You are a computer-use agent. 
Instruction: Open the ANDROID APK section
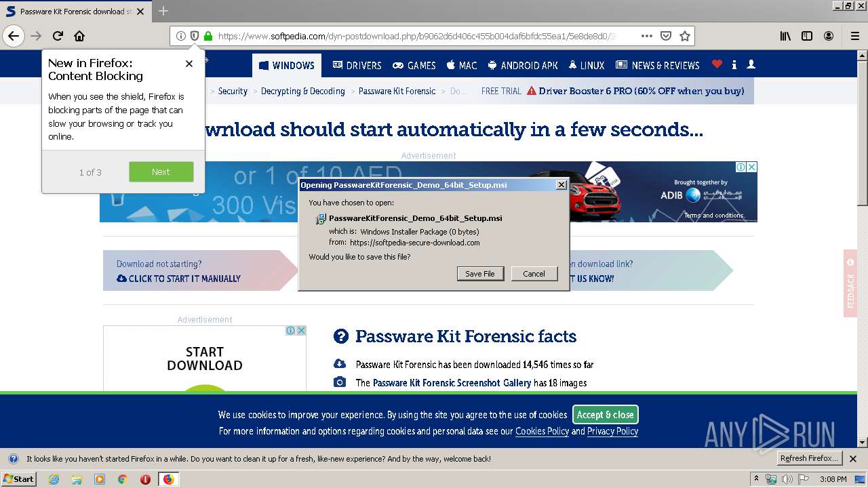[x=523, y=65]
